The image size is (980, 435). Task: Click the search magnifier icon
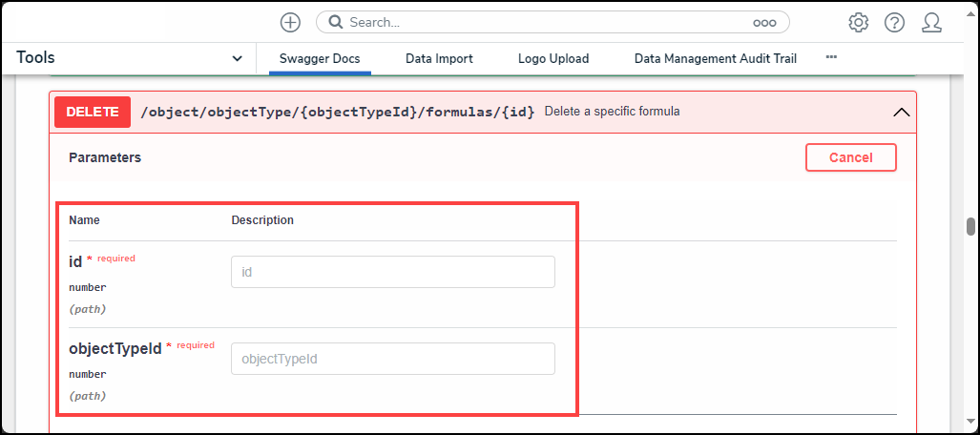point(335,22)
